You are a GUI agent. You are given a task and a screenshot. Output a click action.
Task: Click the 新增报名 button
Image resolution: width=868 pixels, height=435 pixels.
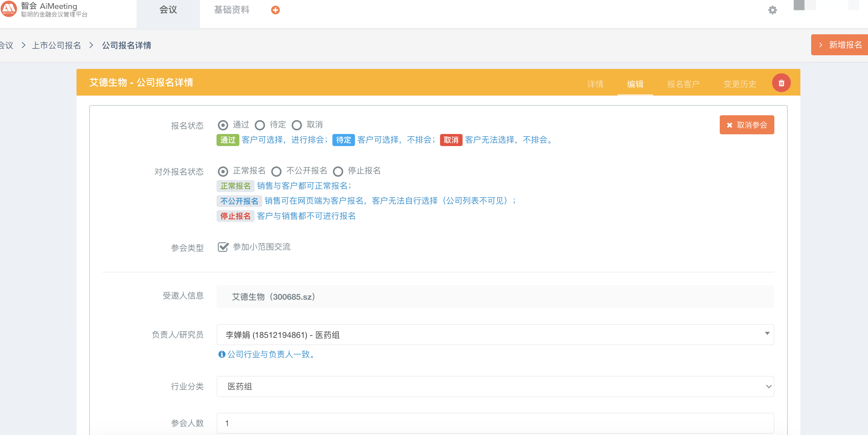(839, 45)
